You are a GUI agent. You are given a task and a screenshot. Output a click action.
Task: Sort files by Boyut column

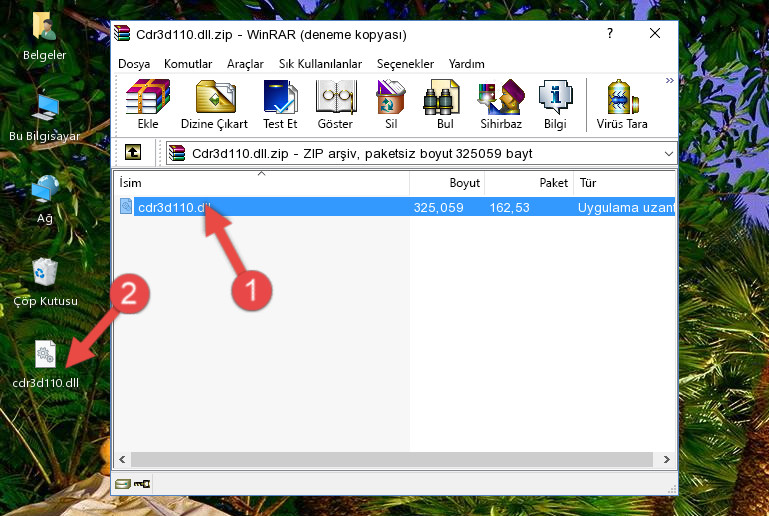pyautogui.click(x=447, y=183)
